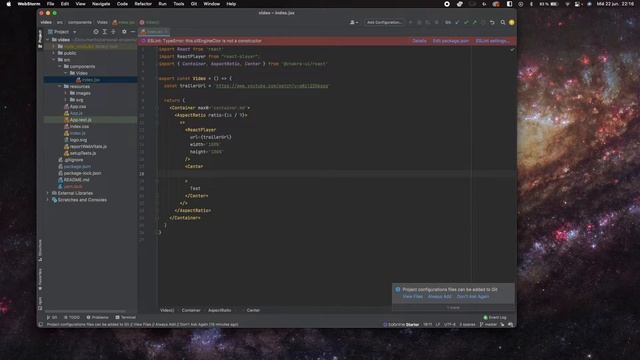The width and height of the screenshot is (640, 360).
Task: Open Favorites side tool window
Action: [40, 279]
